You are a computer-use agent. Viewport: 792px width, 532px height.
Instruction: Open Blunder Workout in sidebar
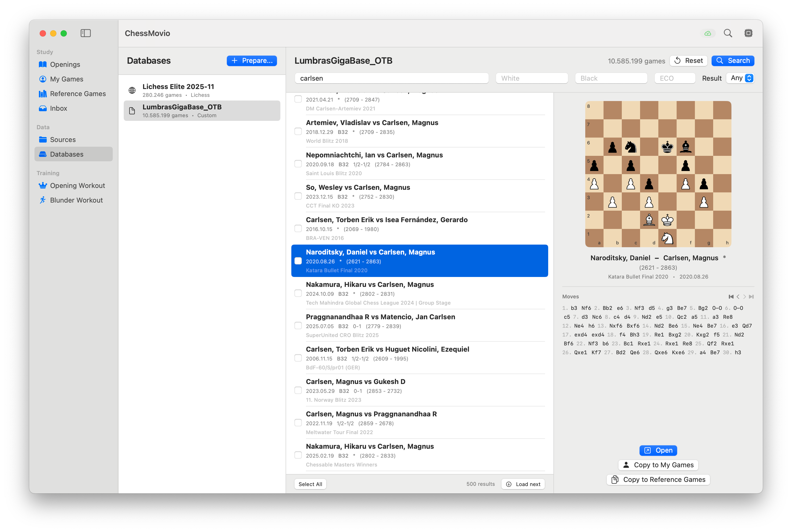(x=76, y=200)
